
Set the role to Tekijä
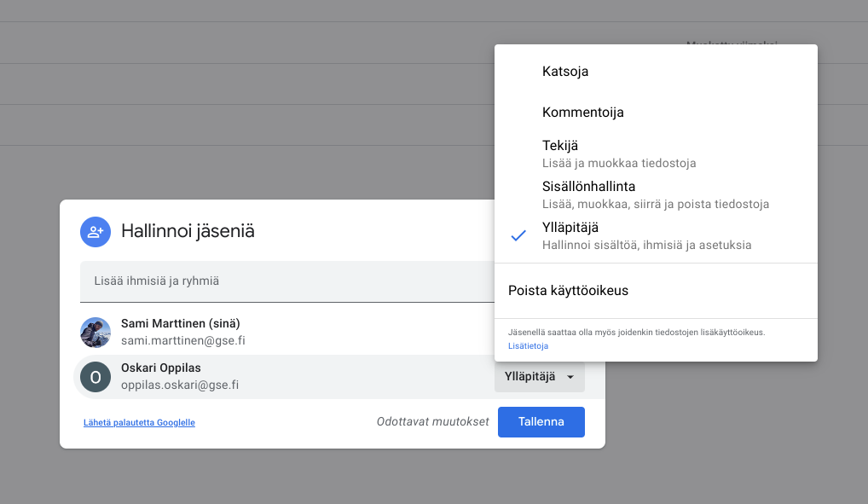tap(560, 146)
